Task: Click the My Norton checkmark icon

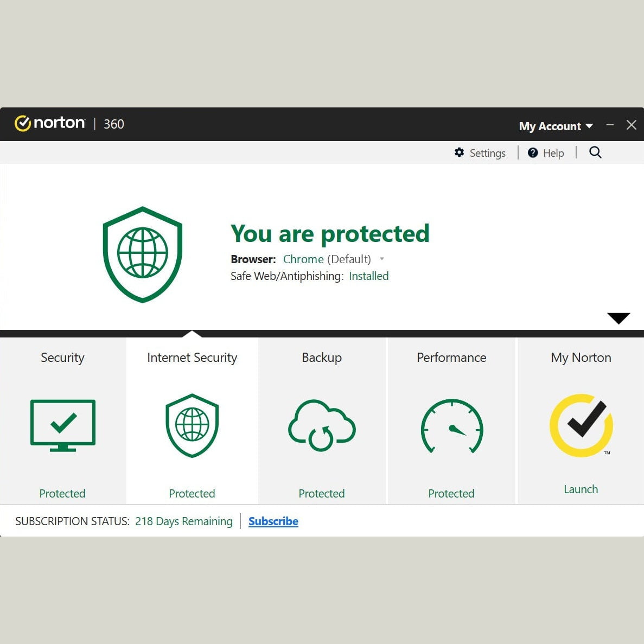Action: click(x=581, y=425)
